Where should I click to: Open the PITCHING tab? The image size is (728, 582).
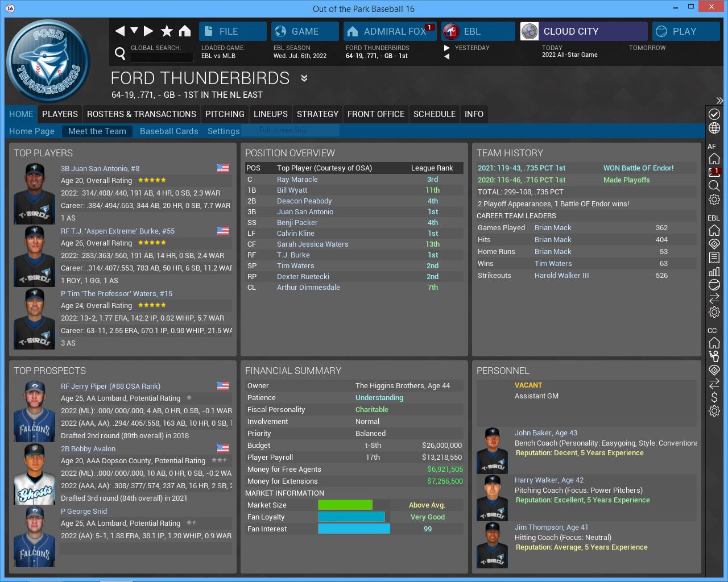tap(225, 114)
